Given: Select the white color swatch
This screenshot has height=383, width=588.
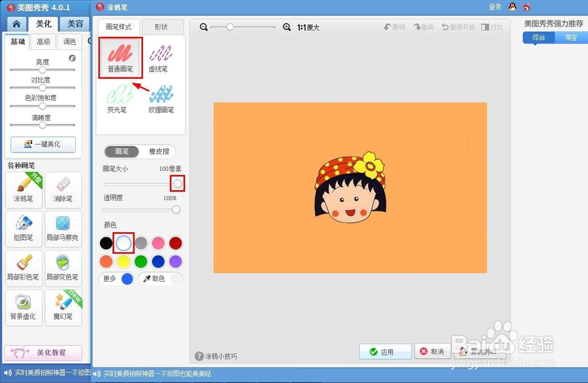Looking at the screenshot, I should click(123, 243).
